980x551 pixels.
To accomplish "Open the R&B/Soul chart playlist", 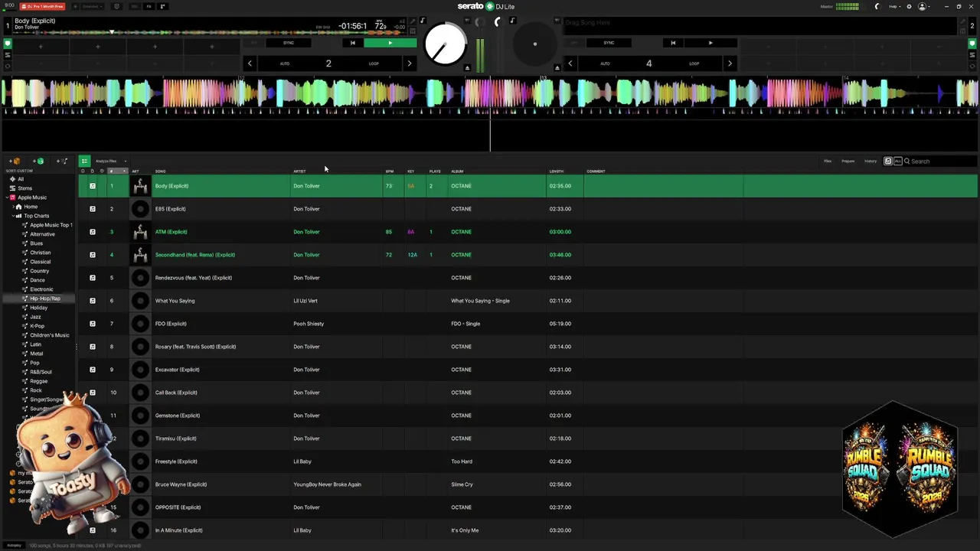I will (x=41, y=372).
